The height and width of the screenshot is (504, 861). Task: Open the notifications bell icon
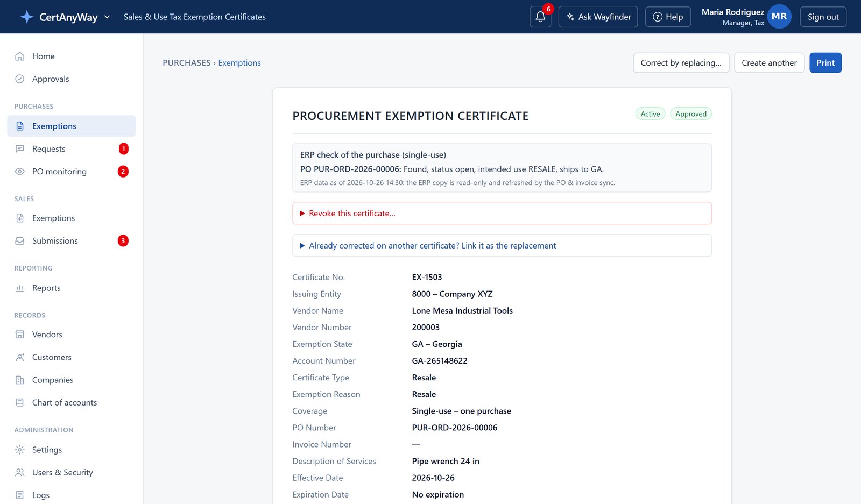click(540, 17)
